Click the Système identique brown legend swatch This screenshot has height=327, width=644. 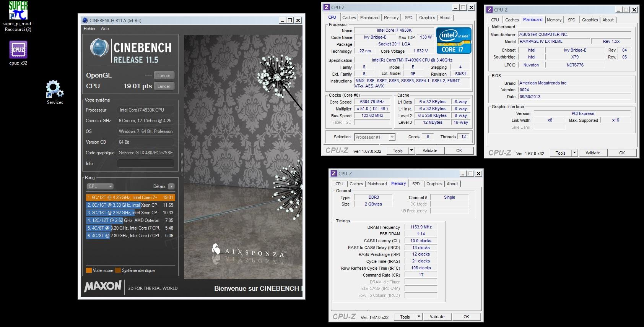pyautogui.click(x=118, y=270)
